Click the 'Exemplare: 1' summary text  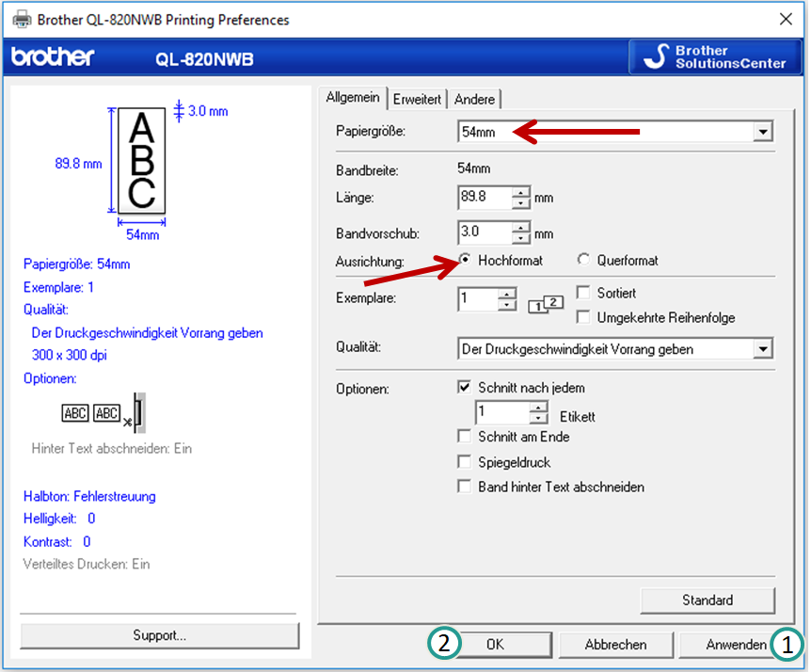[58, 287]
